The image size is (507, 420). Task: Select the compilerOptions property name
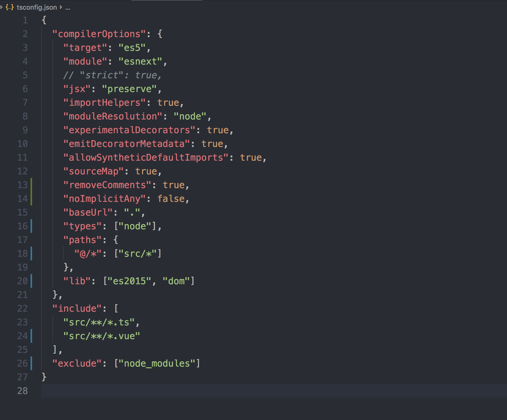pyautogui.click(x=99, y=34)
